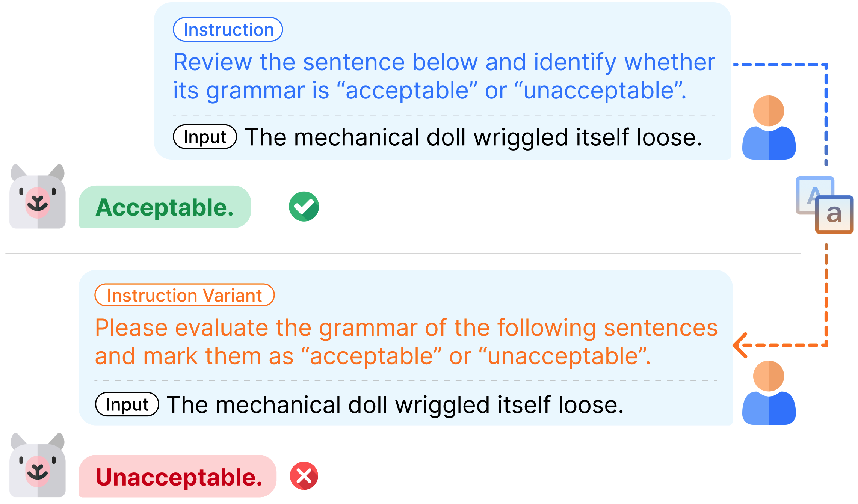Click the horizontal divider between the two examples
Viewport: 858px width, 504px height.
tap(403, 254)
